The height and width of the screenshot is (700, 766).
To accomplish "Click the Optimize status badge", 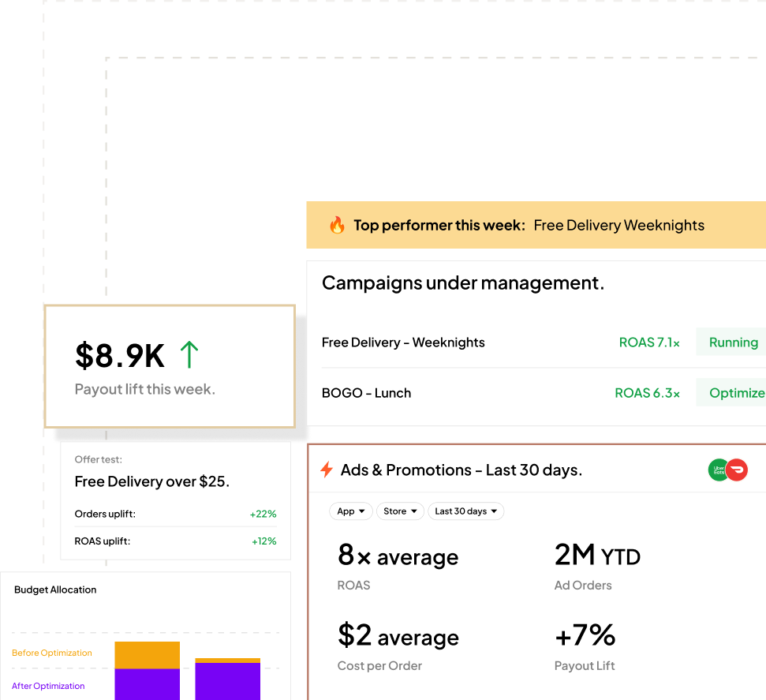I will (735, 393).
